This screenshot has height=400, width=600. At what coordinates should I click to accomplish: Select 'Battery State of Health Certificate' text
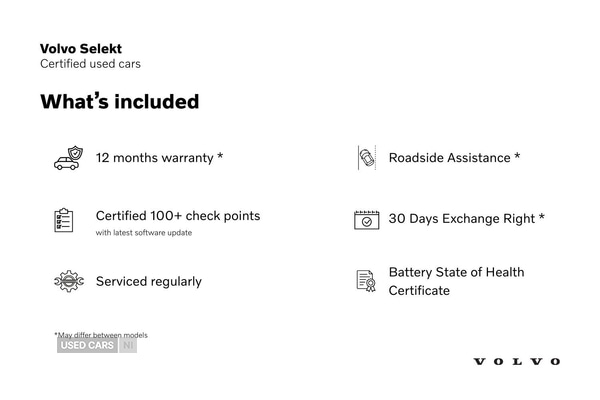click(456, 281)
